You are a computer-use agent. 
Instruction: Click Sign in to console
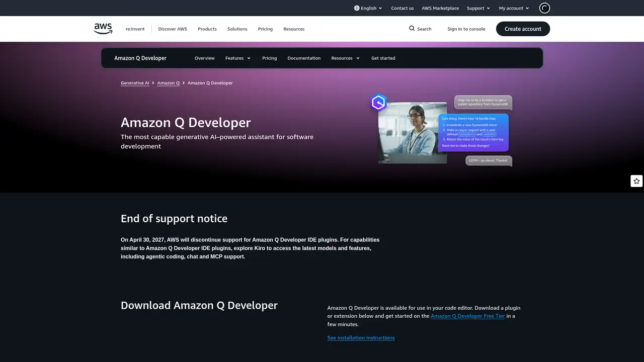(466, 29)
